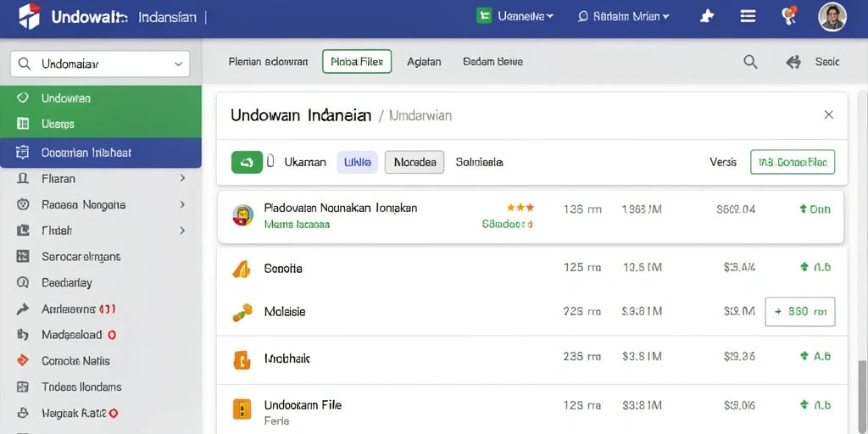
Task: Click the vertical scrollbar thumb at right
Action: pyautogui.click(x=862, y=397)
